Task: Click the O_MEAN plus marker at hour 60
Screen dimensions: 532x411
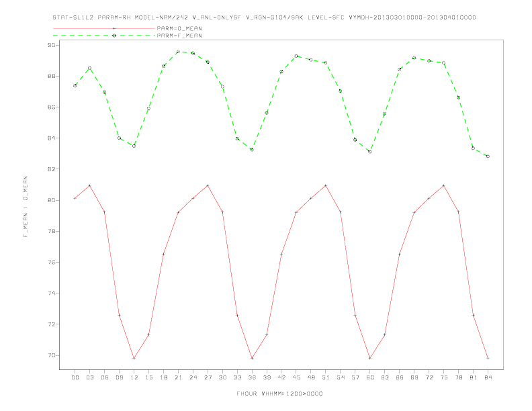Action: point(370,358)
